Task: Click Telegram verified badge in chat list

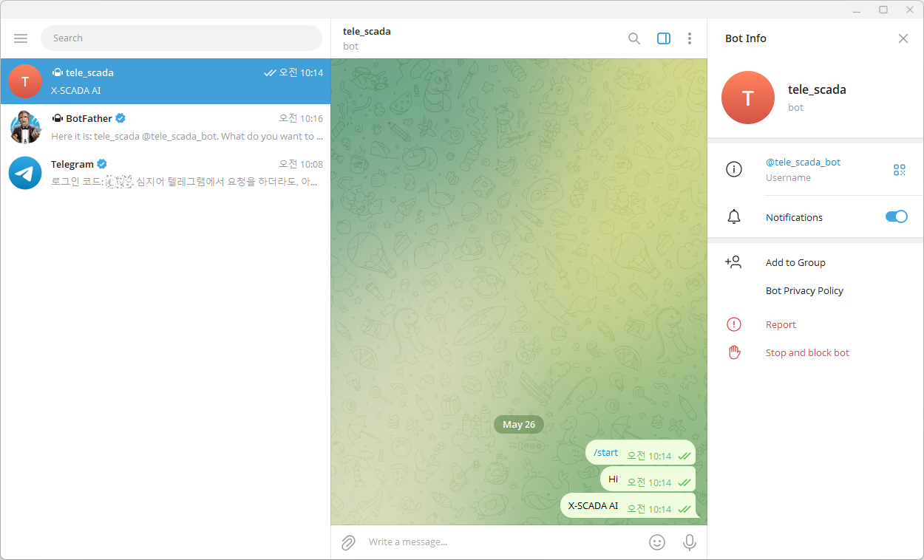Action: [x=102, y=164]
